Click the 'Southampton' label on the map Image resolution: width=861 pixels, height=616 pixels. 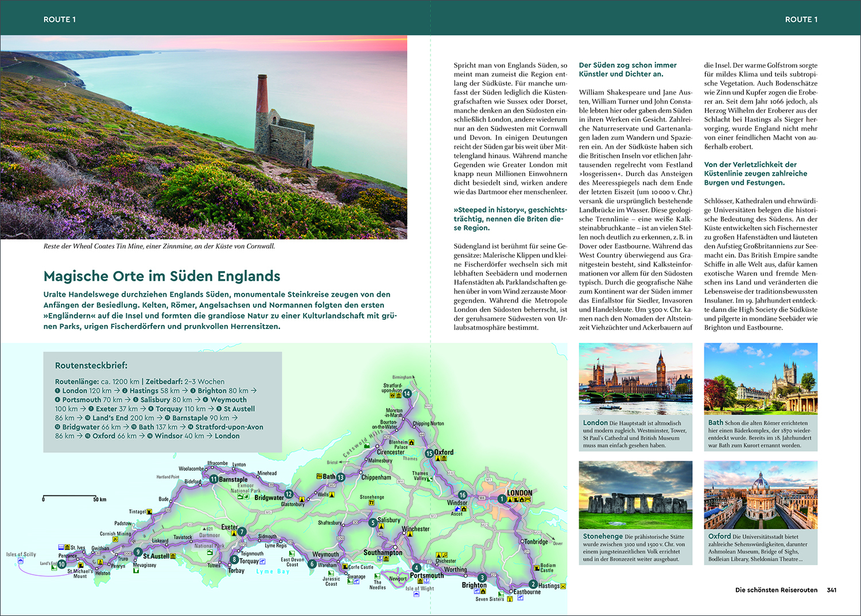click(x=382, y=553)
